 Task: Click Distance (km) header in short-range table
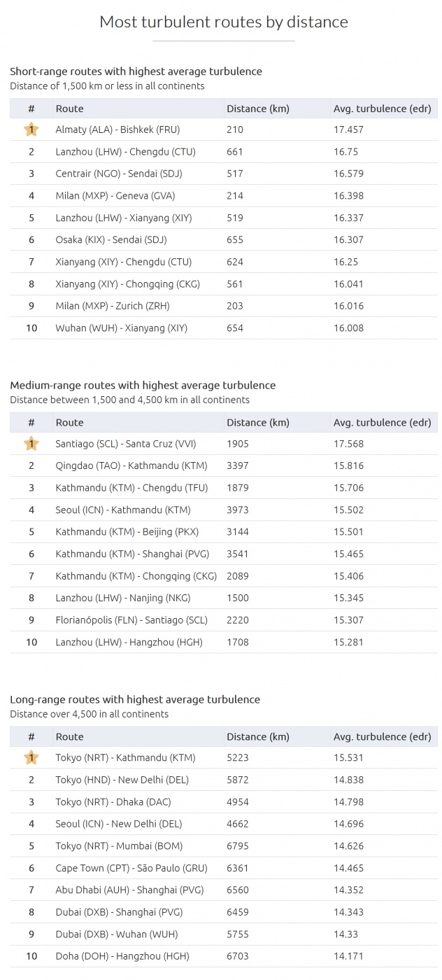click(257, 108)
